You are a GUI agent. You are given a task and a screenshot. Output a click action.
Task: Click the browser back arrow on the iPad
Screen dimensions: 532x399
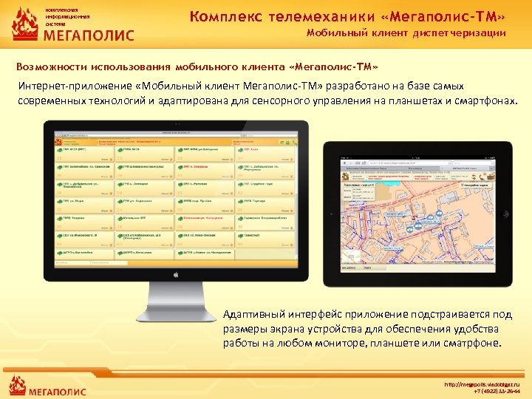tap(344, 163)
